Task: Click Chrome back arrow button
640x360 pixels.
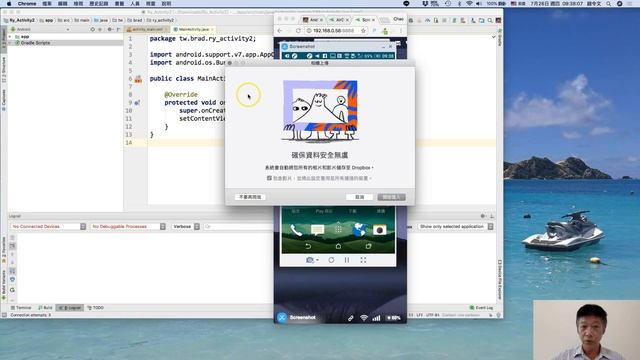Action: click(280, 31)
